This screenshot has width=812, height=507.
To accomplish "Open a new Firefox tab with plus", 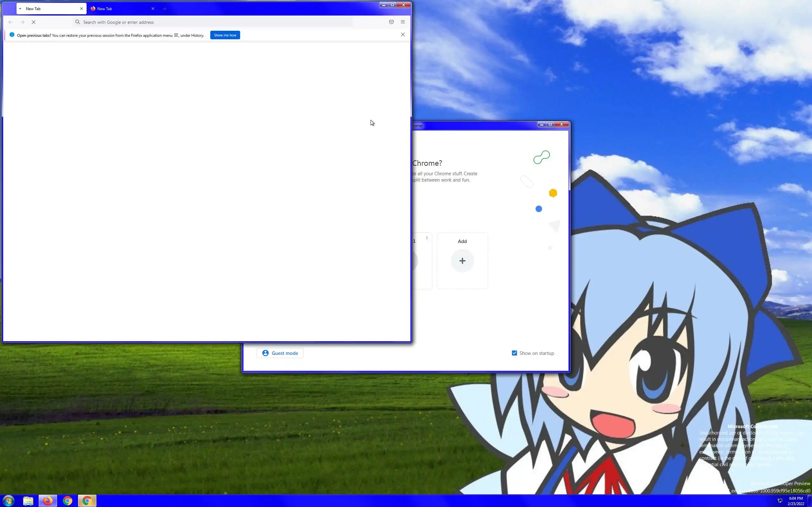I will point(165,9).
